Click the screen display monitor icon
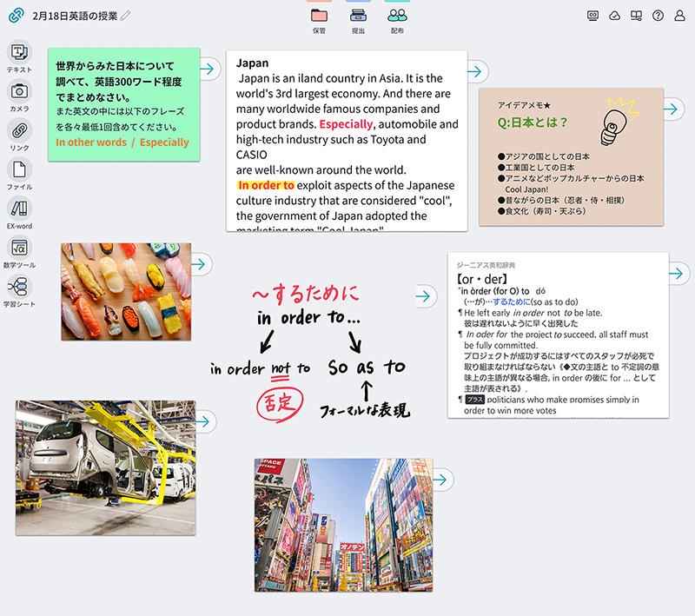 tap(592, 16)
